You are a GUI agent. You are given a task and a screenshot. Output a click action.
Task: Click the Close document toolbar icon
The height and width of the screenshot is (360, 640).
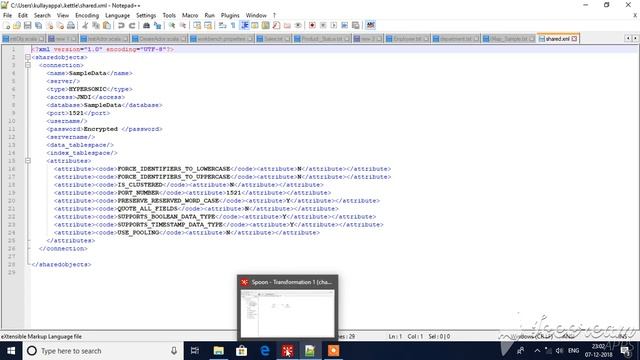pyautogui.click(x=49, y=25)
